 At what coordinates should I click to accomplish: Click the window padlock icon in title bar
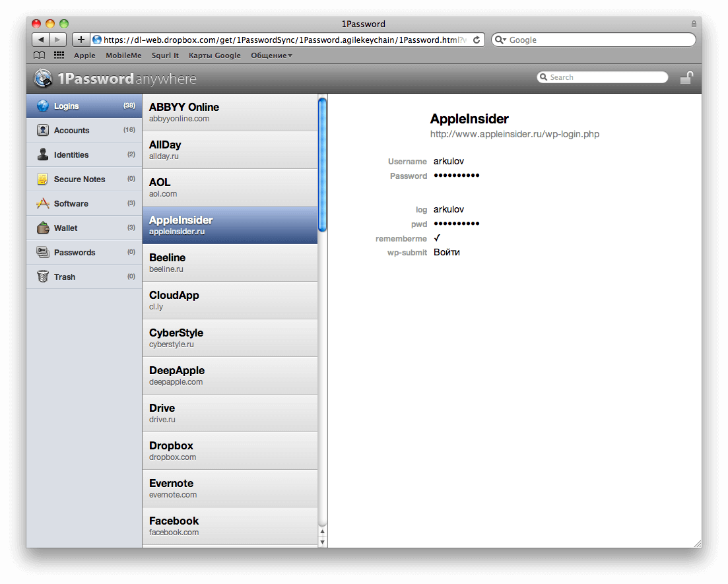[694, 24]
